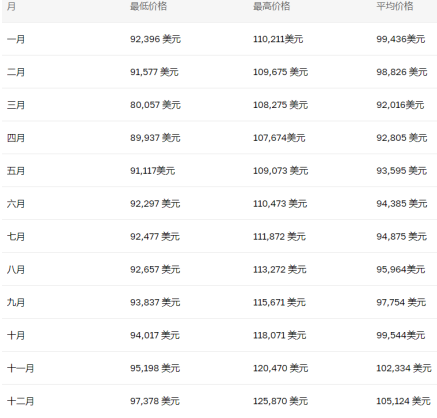Click the 十二月 maximum price 125,870 美元
The height and width of the screenshot is (418, 437).
280,401
